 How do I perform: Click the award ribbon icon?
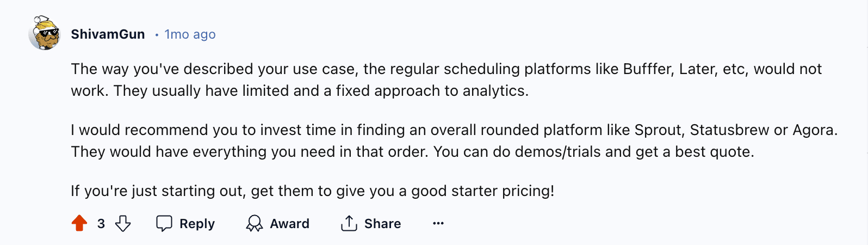point(254,223)
